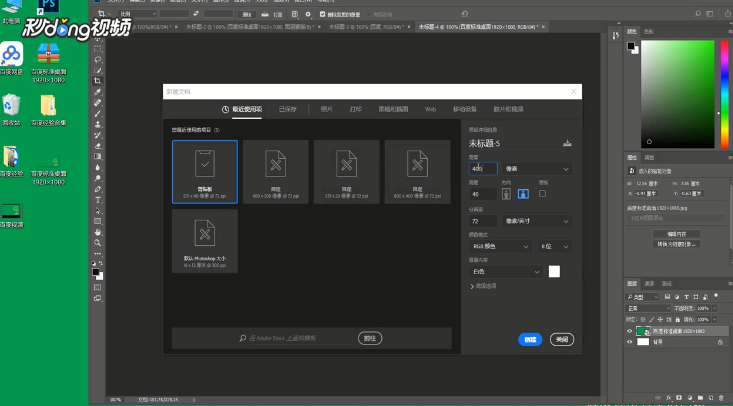The image size is (733, 406).
Task: Click the layer effects fx icon
Action: point(669,398)
